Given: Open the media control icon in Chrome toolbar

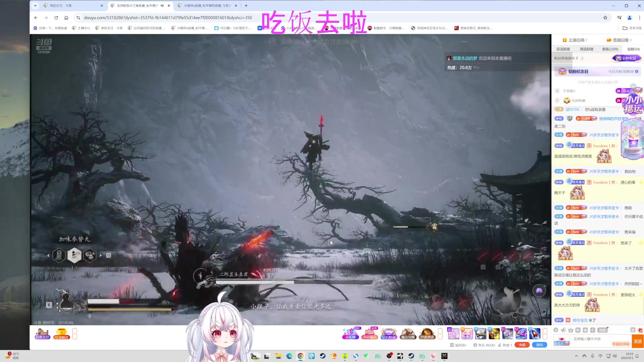Looking at the screenshot, I should click(619, 18).
